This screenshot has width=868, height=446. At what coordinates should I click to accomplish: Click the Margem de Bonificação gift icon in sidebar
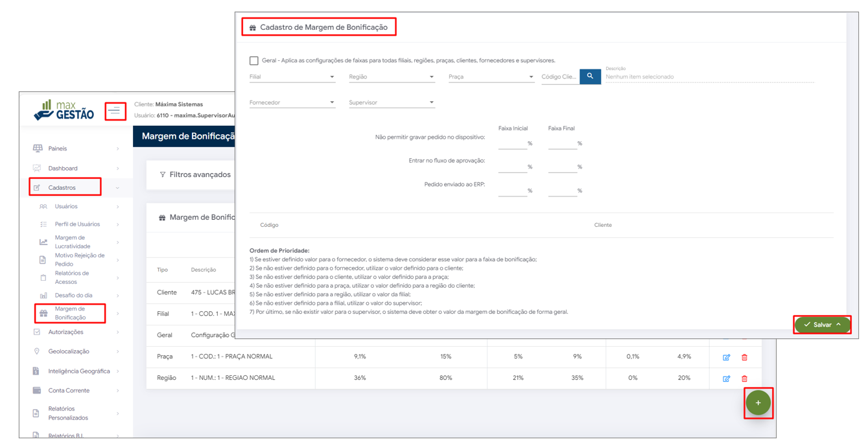43,313
